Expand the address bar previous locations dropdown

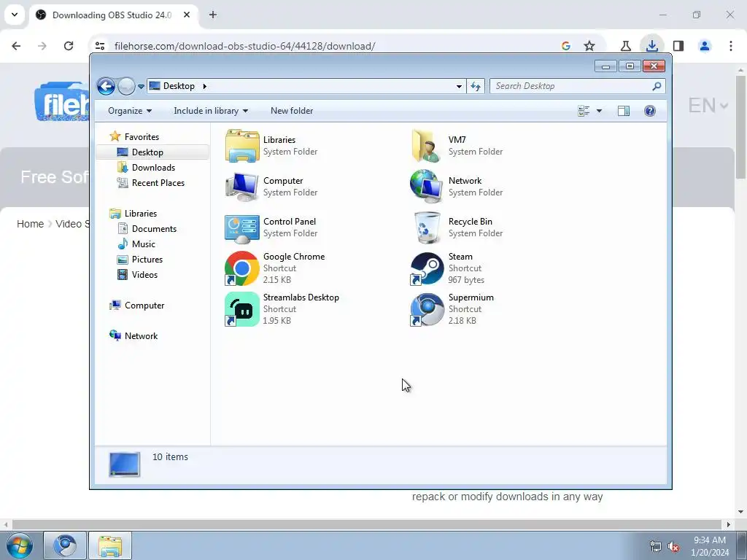[x=459, y=86]
